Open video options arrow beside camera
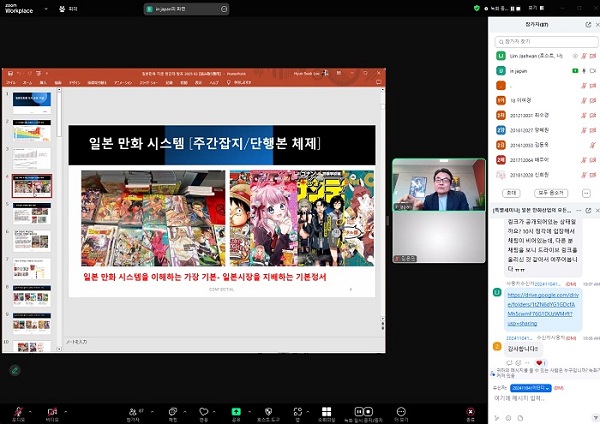This screenshot has height=424, width=600. pos(65,412)
